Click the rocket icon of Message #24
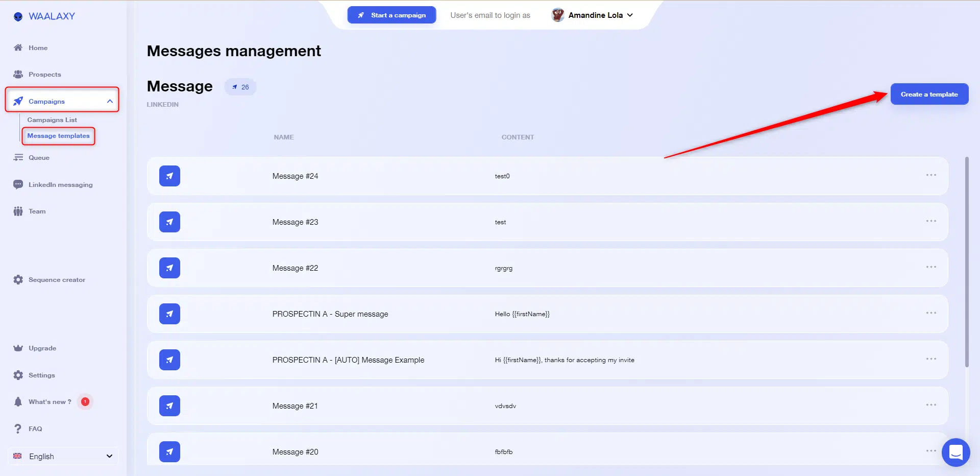980x476 pixels. point(169,176)
